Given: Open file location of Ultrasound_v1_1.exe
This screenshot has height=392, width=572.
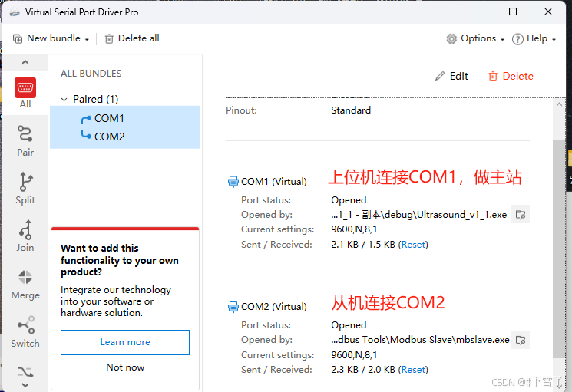Looking at the screenshot, I should tap(521, 215).
